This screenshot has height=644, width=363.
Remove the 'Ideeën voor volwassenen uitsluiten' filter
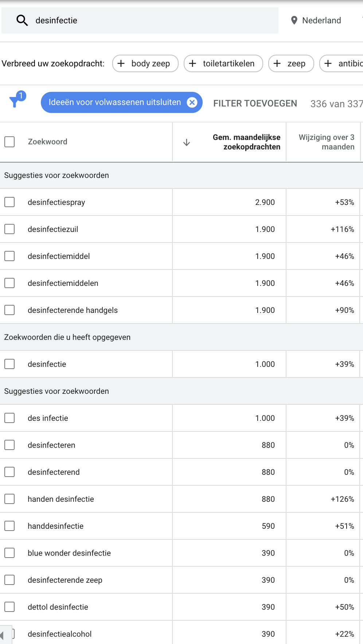(x=192, y=102)
